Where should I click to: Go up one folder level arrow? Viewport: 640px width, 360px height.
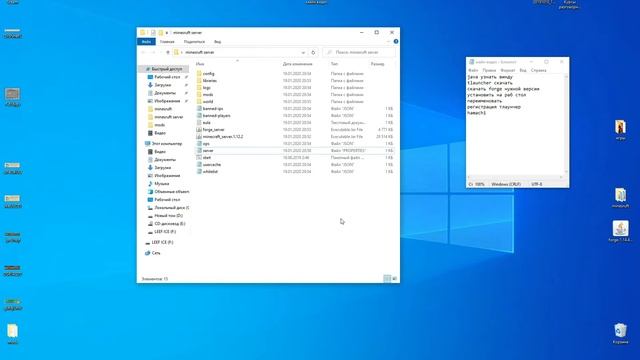(168, 52)
